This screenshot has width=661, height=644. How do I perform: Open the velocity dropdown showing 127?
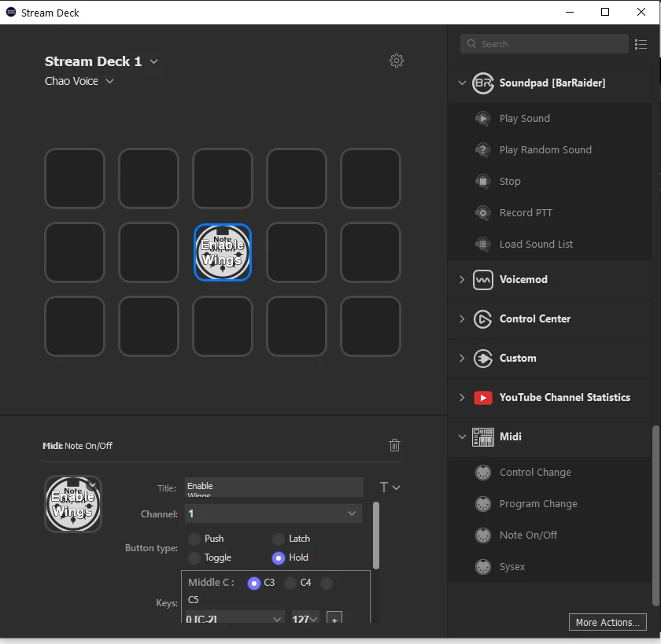(x=305, y=616)
